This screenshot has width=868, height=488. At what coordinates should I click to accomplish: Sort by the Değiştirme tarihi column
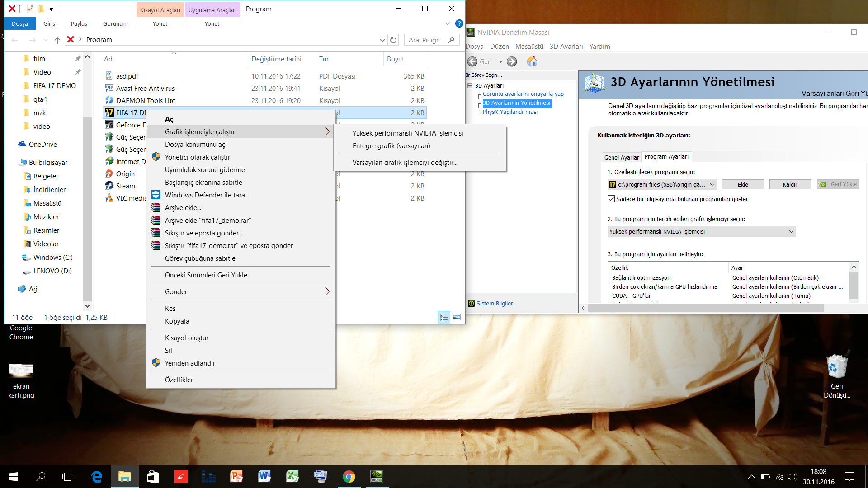[x=276, y=59]
